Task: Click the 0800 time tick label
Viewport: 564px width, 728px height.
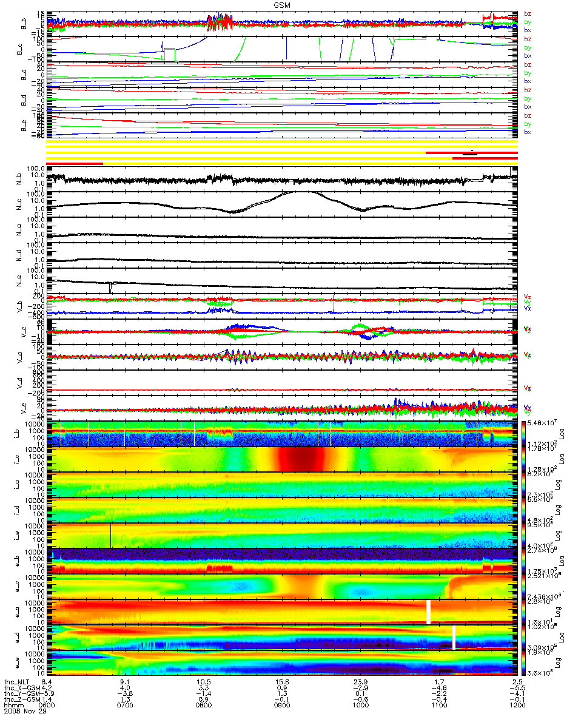Action: point(203,705)
